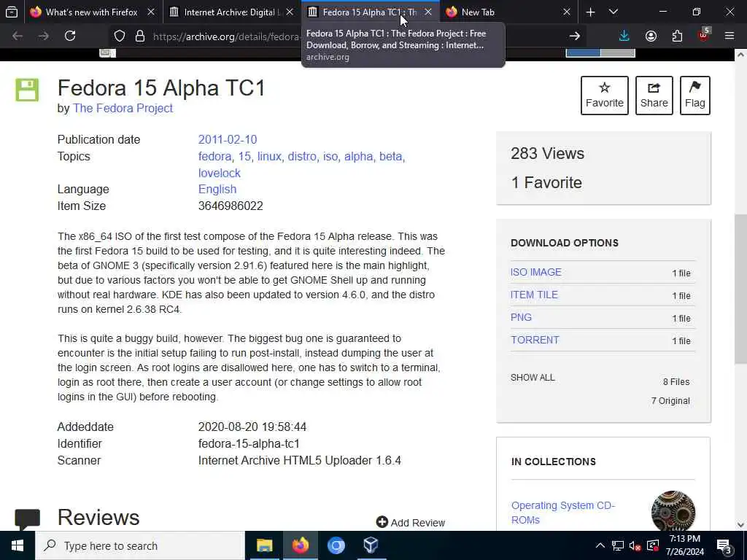Open Firefox downloads panel

click(624, 36)
